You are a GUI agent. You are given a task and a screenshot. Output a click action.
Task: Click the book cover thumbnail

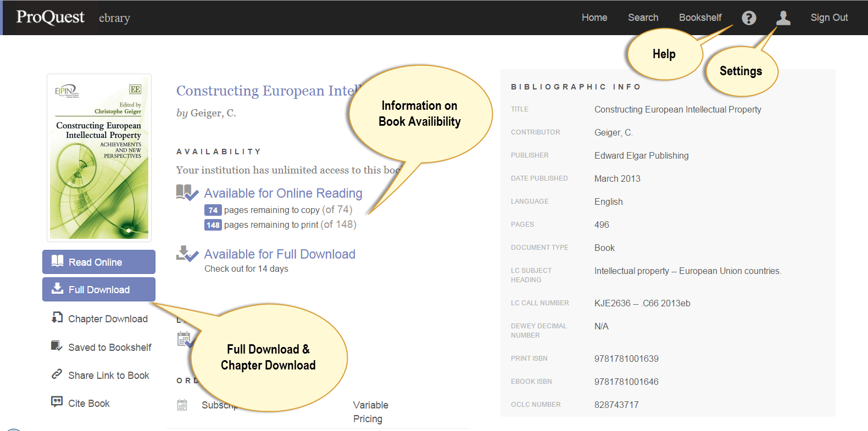(x=99, y=158)
